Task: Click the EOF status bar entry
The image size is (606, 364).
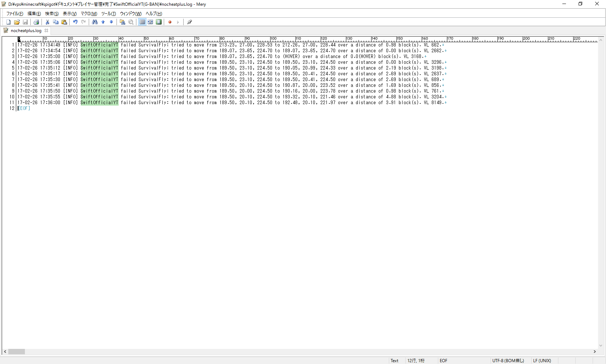Action: (x=443, y=361)
